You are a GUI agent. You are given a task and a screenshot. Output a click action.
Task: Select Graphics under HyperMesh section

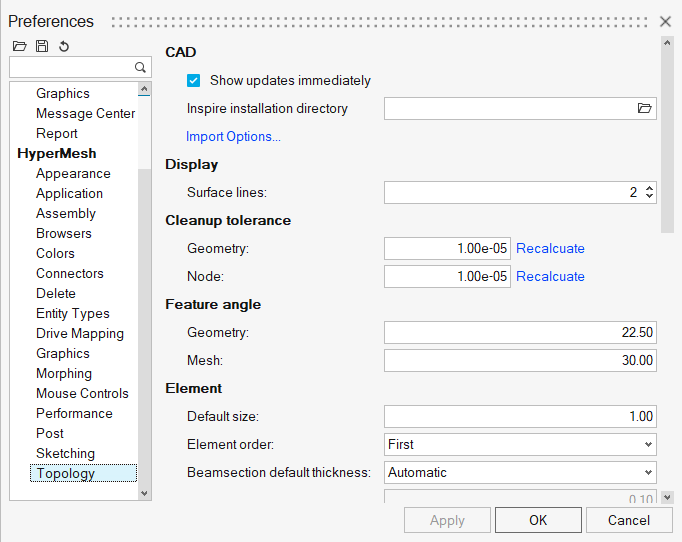(63, 354)
